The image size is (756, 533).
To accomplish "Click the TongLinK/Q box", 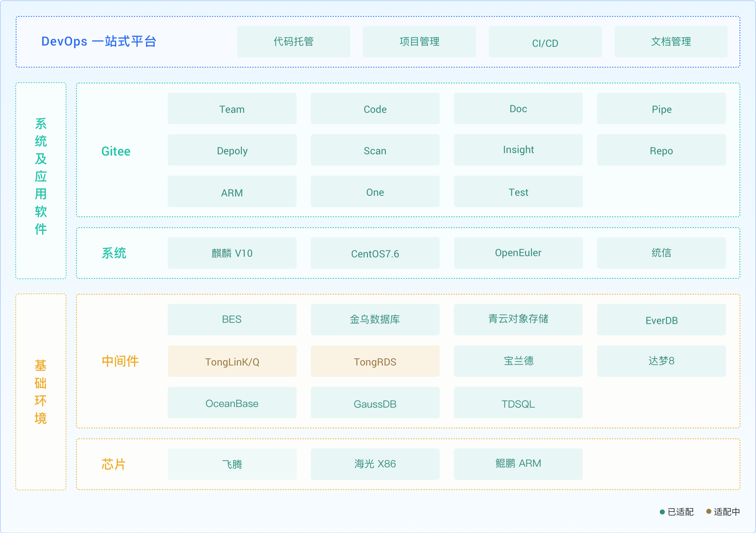I will 232,361.
